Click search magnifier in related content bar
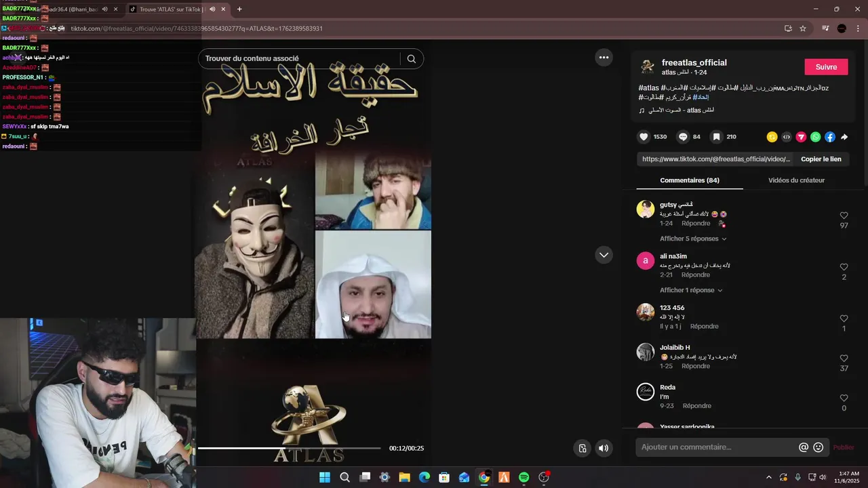Image resolution: width=868 pixels, height=488 pixels. [411, 59]
